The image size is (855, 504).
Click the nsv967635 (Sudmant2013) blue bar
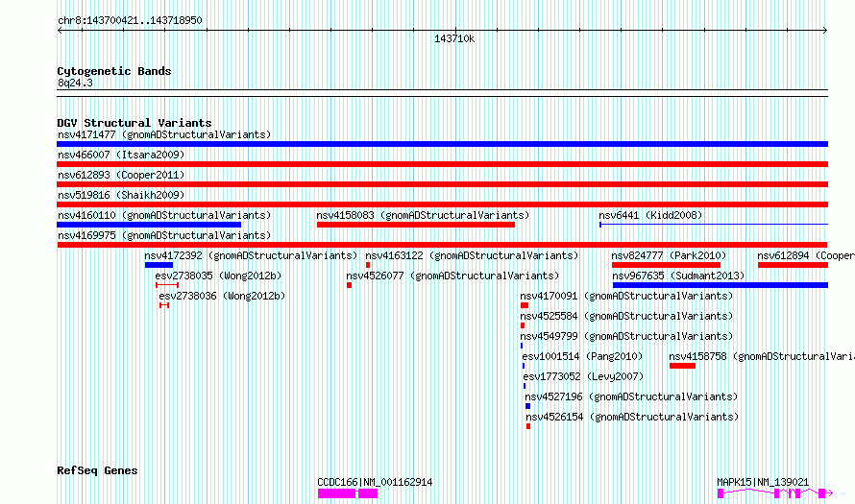721,285
